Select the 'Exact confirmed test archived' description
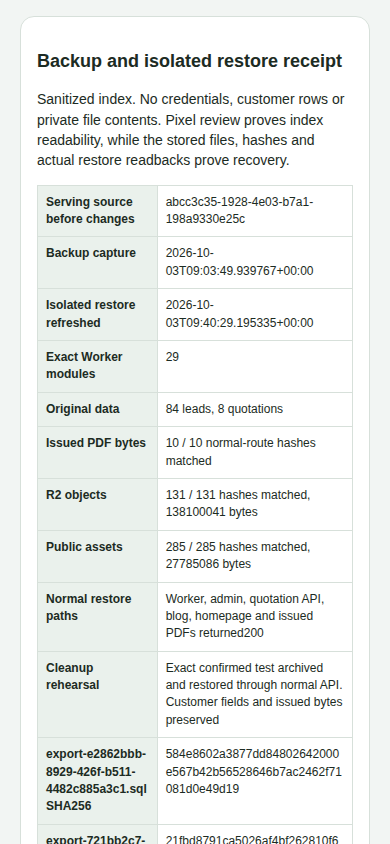 pos(254,693)
